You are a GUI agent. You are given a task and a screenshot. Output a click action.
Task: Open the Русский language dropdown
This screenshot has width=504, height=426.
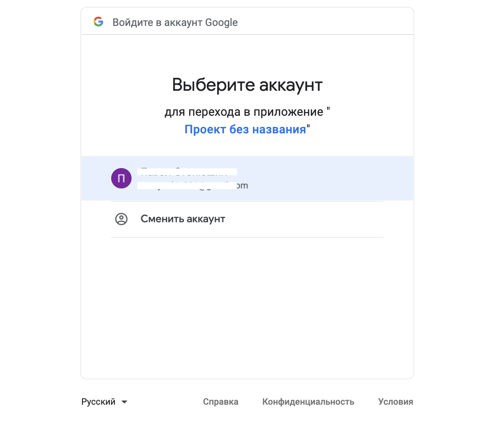coord(105,401)
